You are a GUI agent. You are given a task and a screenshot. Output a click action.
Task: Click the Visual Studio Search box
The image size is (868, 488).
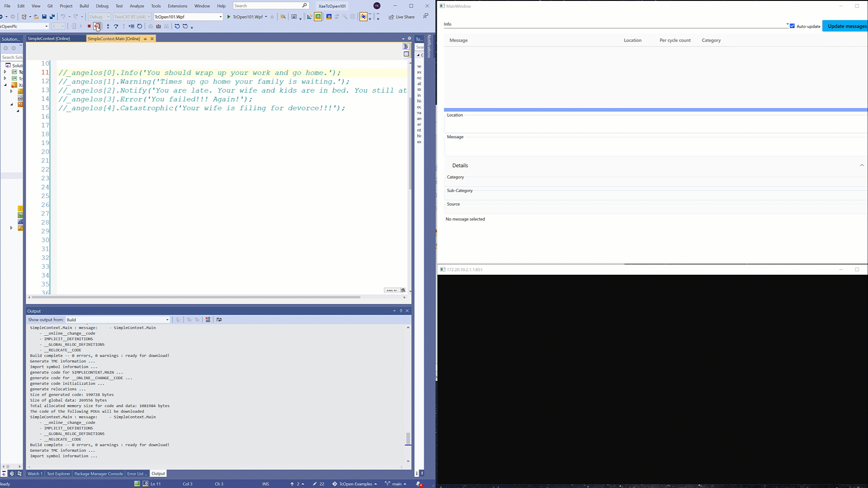267,6
